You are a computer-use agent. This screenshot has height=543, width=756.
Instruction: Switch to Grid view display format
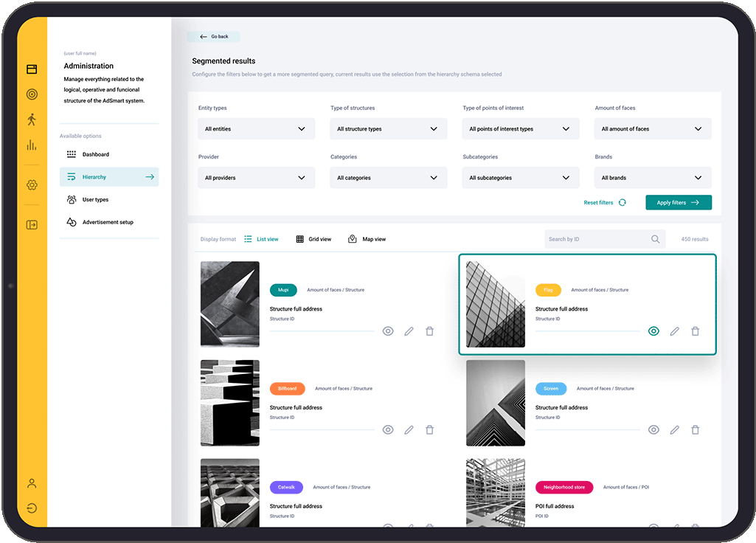pyautogui.click(x=313, y=239)
